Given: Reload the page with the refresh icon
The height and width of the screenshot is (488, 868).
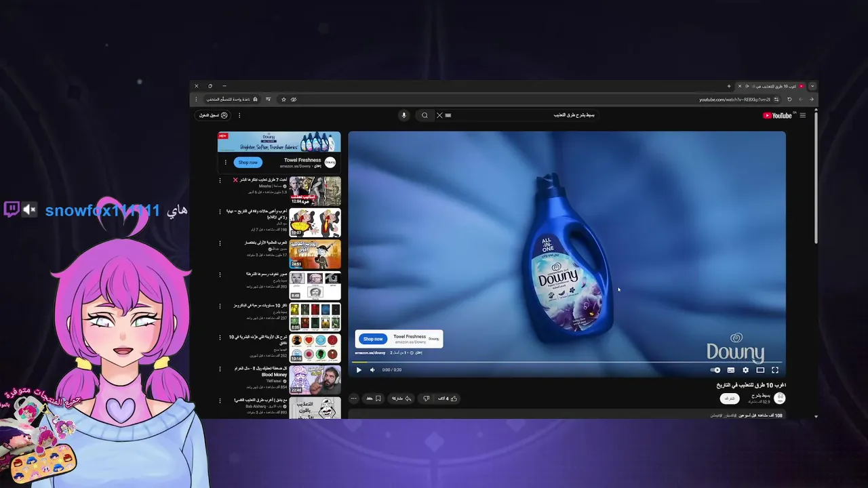Looking at the screenshot, I should coord(789,100).
